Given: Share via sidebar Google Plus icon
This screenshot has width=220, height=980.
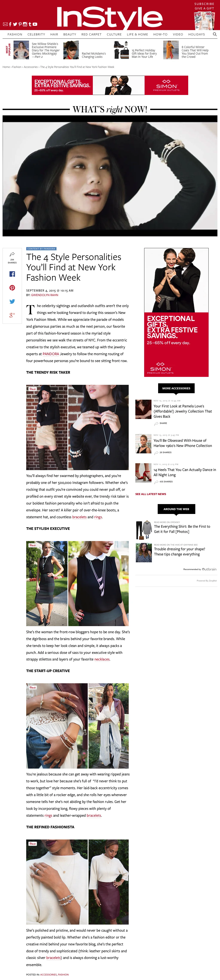Looking at the screenshot, I should (x=12, y=315).
